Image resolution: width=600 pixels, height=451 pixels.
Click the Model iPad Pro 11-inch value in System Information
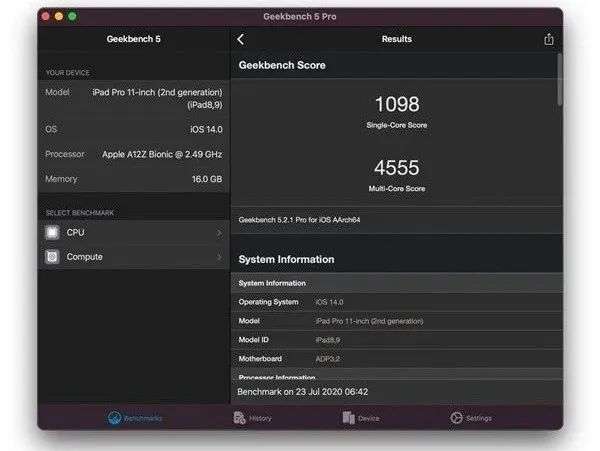point(369,321)
